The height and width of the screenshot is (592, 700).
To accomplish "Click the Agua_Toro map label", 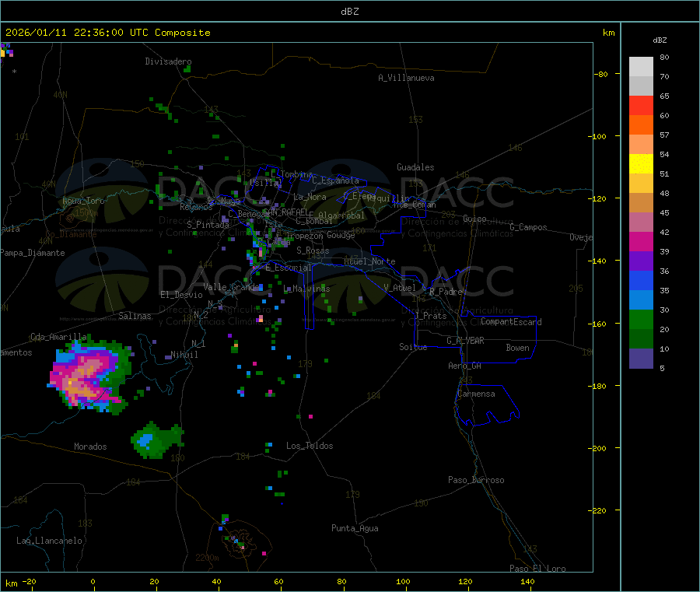I will pos(83,201).
